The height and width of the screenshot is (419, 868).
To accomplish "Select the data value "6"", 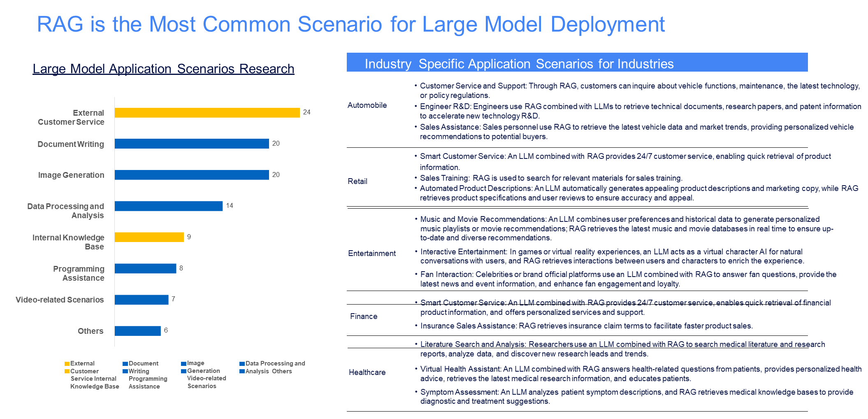I will (x=166, y=330).
